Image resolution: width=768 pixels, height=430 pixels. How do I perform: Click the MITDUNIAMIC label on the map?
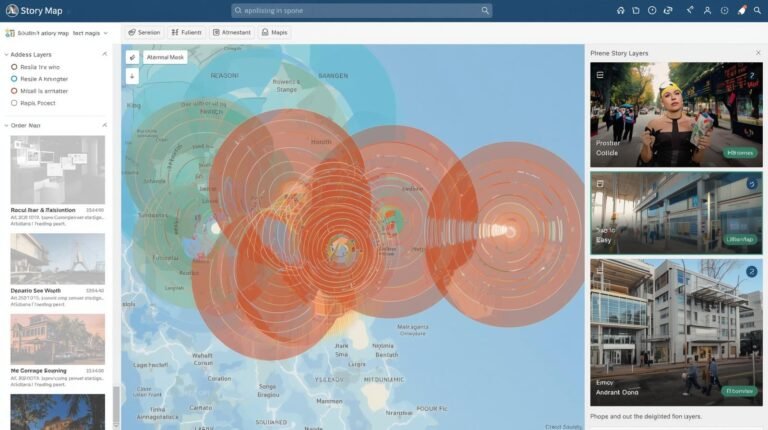tap(384, 380)
